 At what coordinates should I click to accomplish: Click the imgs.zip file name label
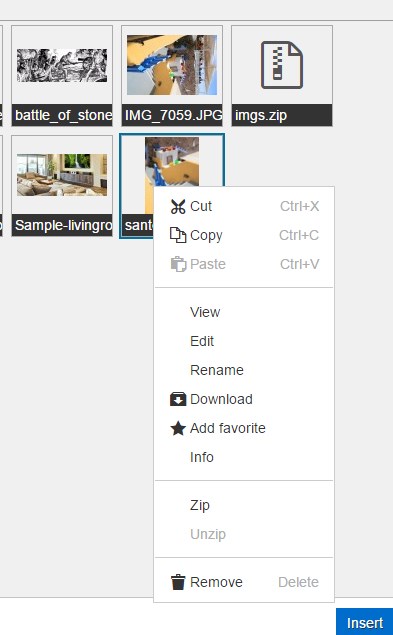pyautogui.click(x=261, y=115)
